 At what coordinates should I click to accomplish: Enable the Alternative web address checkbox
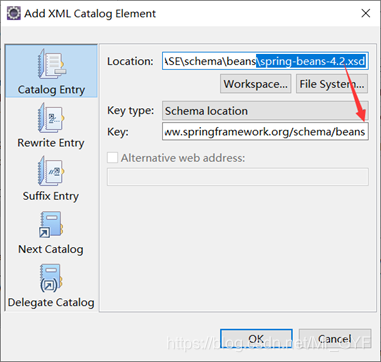pyautogui.click(x=112, y=157)
